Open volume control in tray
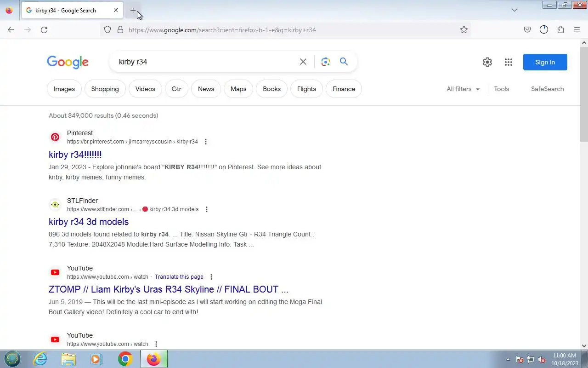Viewport: 588px width, 368px height. pyautogui.click(x=542, y=359)
